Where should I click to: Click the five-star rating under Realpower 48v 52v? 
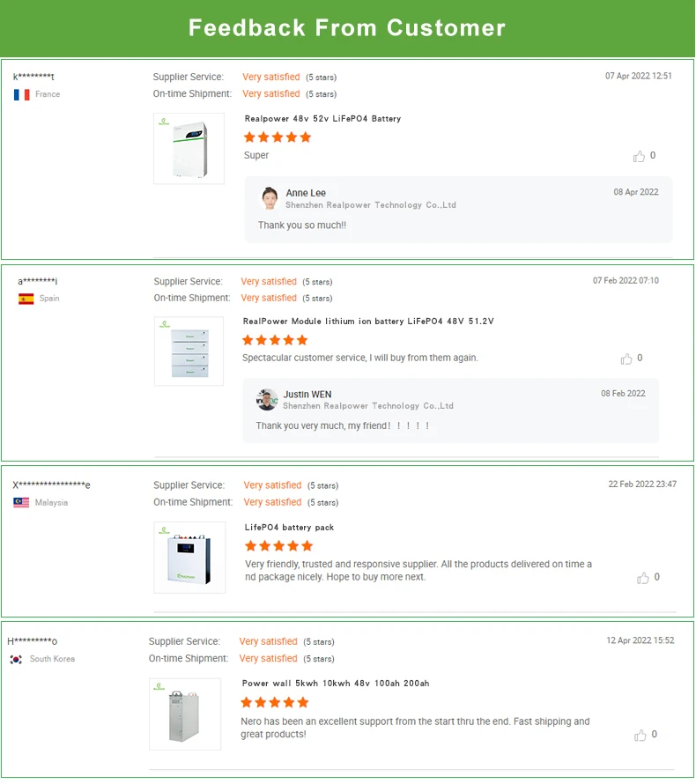[x=278, y=137]
